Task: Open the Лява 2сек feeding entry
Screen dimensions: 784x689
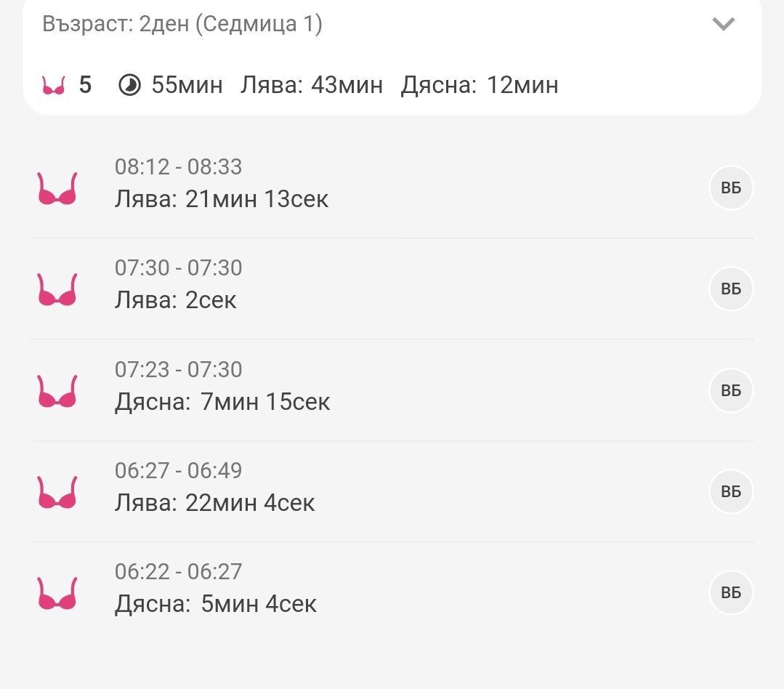Action: point(176,299)
